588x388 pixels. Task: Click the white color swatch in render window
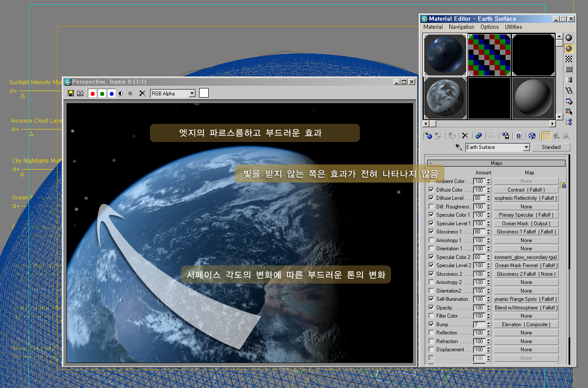tap(204, 93)
